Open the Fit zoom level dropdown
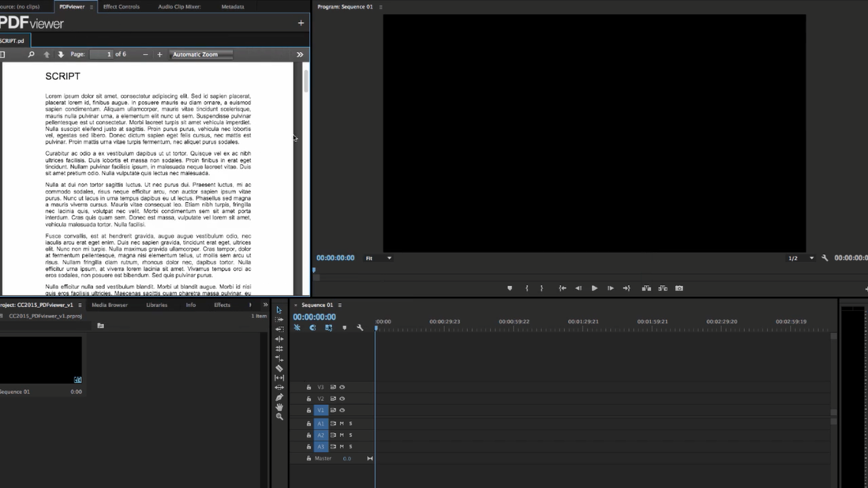Viewport: 868px width, 488px height. click(x=379, y=258)
